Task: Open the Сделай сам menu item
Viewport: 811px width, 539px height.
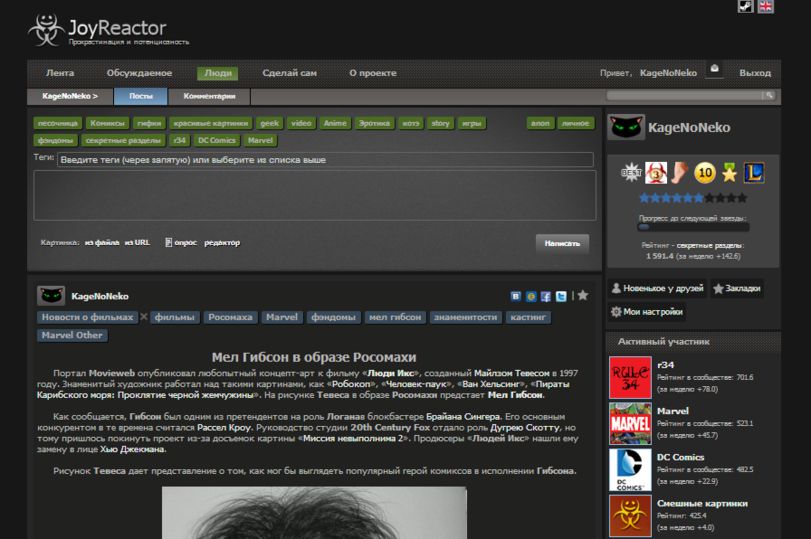Action: (289, 73)
